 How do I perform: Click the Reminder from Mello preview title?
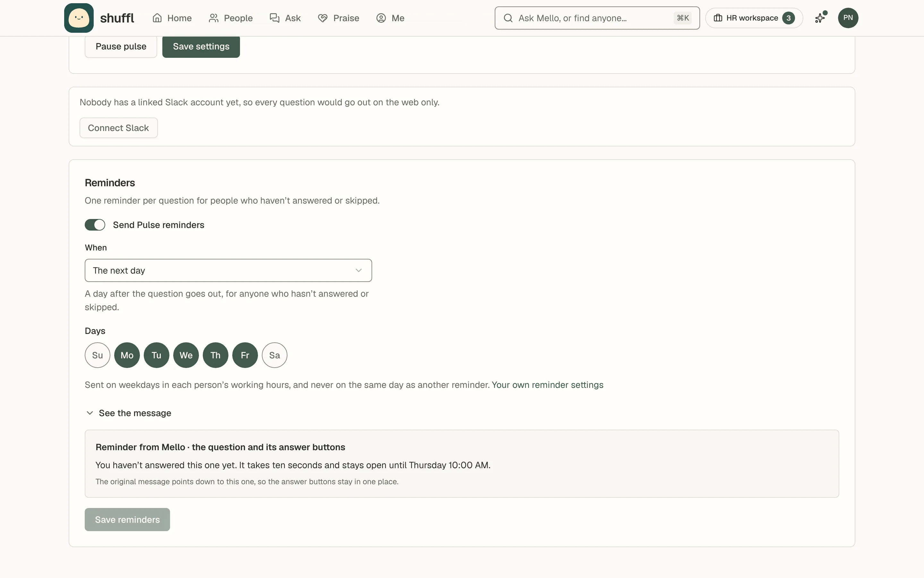(x=220, y=447)
